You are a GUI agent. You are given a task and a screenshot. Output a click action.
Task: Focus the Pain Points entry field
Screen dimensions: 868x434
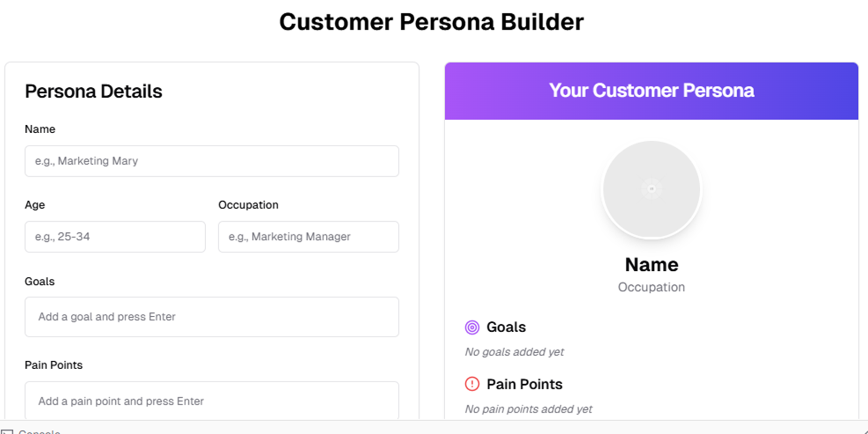click(x=212, y=401)
